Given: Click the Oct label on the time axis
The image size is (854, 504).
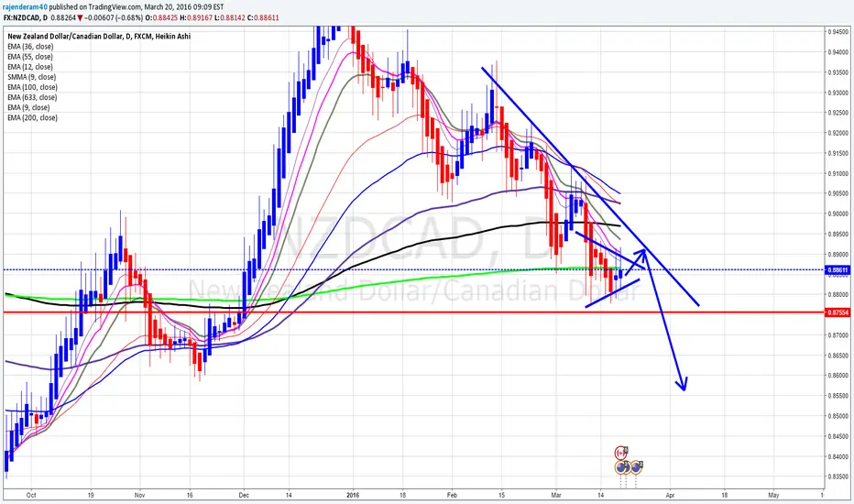Looking at the screenshot, I should (31, 495).
